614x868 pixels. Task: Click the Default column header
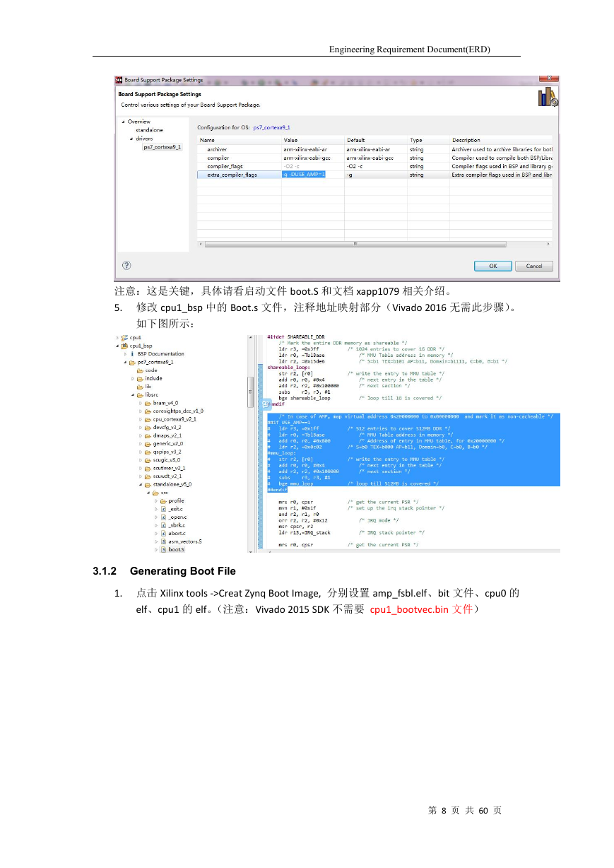376,140
